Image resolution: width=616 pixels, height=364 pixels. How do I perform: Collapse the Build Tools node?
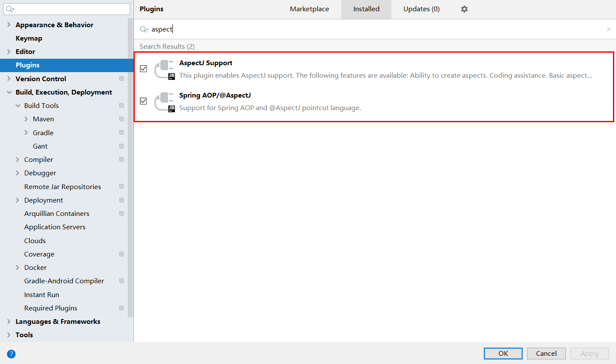tap(18, 105)
